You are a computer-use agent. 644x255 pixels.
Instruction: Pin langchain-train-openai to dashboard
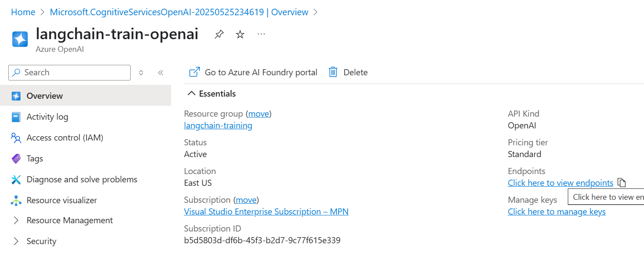coord(219,34)
